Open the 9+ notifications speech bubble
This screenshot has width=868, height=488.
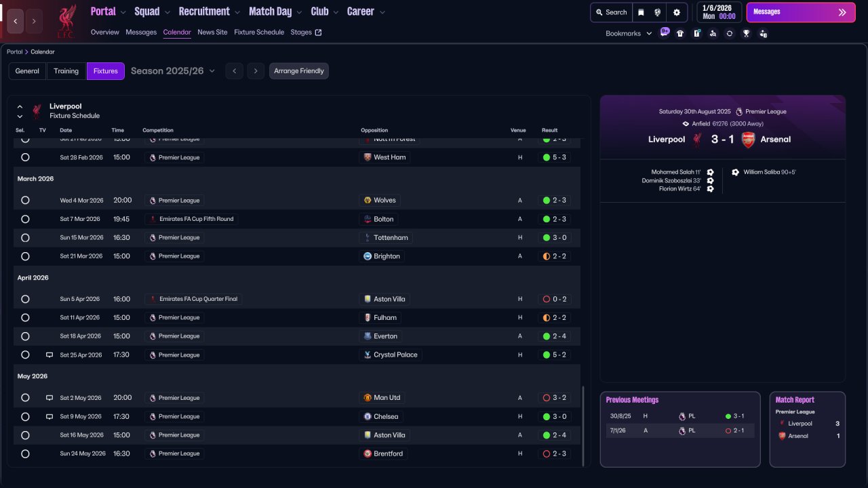coord(665,33)
